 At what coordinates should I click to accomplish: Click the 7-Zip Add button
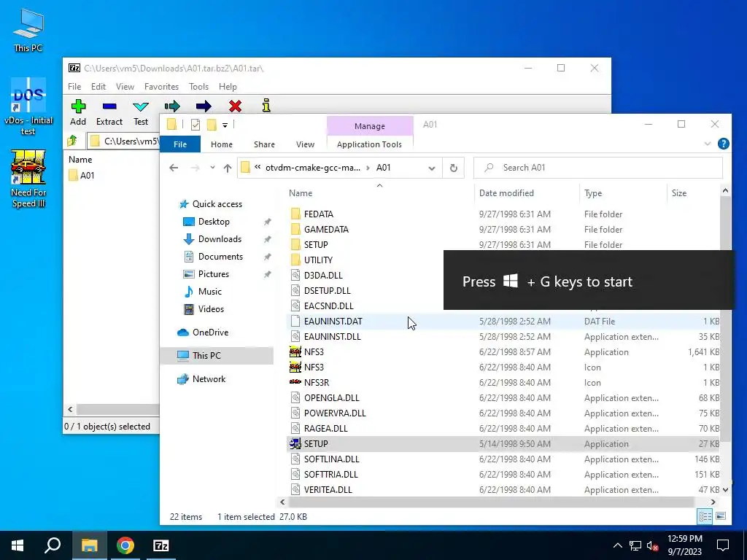pyautogui.click(x=78, y=113)
